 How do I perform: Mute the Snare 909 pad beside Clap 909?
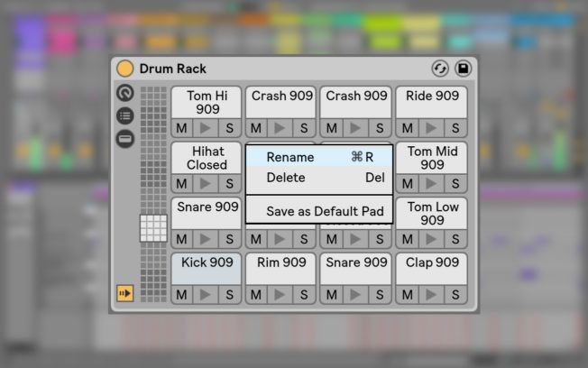[x=332, y=294]
